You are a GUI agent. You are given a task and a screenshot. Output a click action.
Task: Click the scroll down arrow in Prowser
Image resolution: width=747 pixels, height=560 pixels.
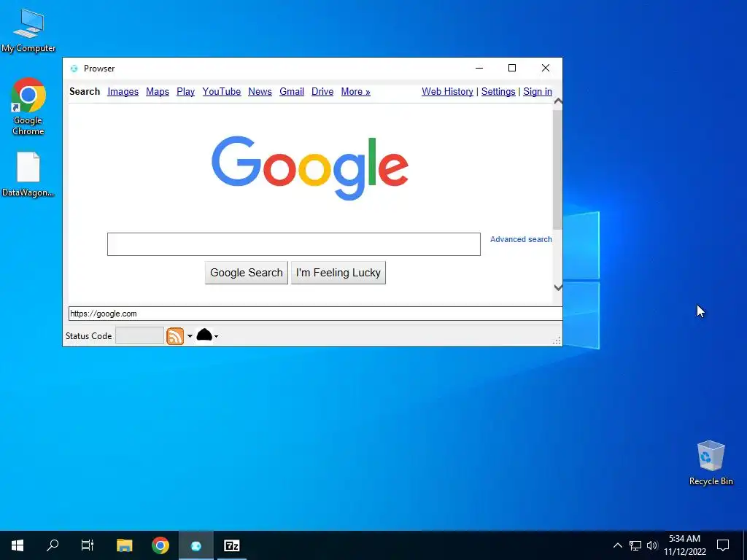[x=558, y=287]
